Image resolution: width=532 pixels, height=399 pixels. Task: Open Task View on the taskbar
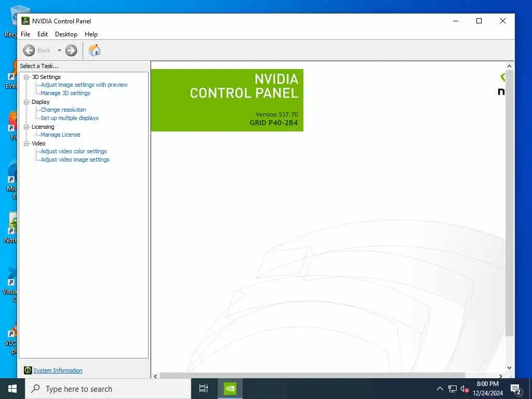[204, 389]
